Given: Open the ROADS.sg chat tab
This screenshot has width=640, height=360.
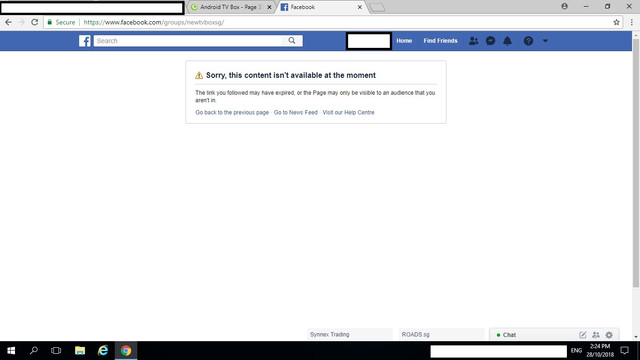Looking at the screenshot, I should coord(442,335).
